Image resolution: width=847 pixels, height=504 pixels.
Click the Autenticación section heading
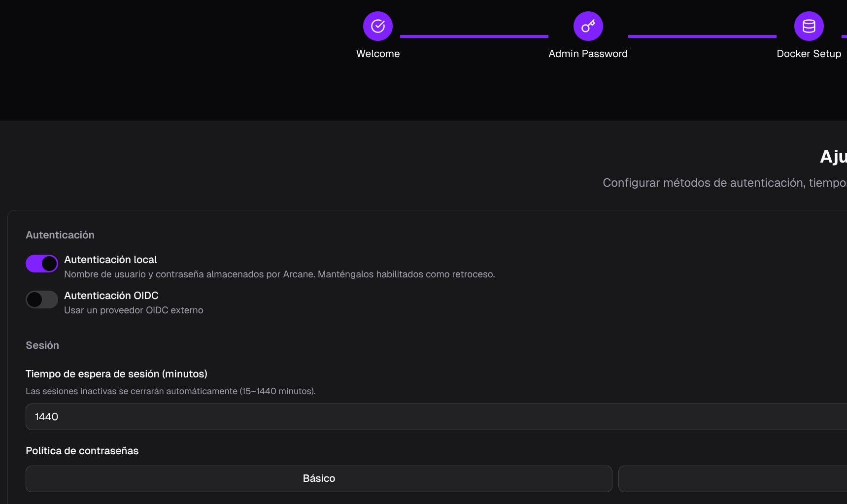point(60,235)
